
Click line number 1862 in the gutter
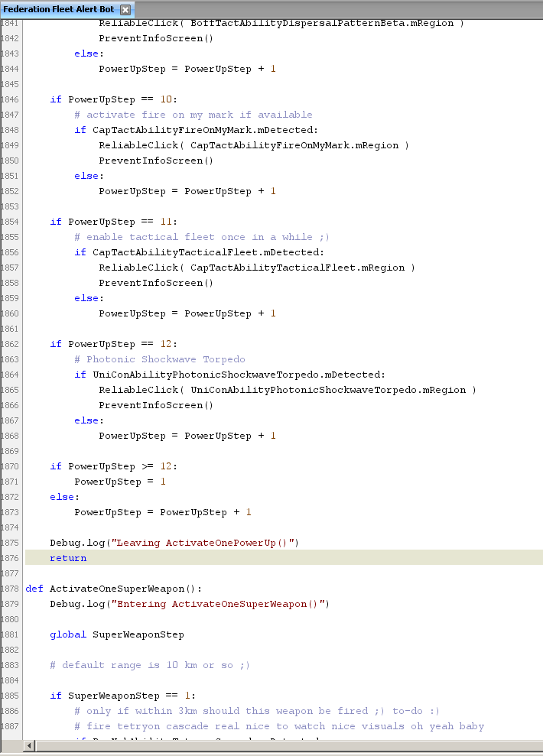click(10, 344)
